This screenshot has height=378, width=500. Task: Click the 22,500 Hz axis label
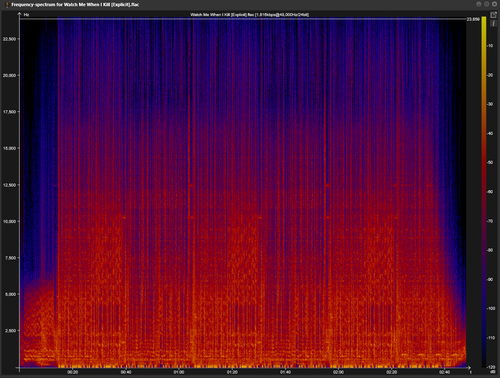click(x=9, y=39)
